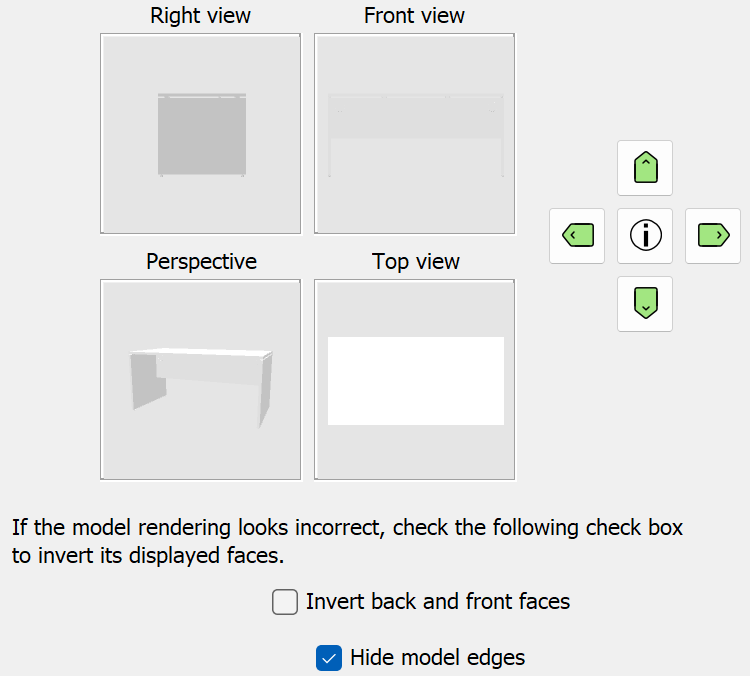Image resolution: width=750 pixels, height=676 pixels.
Task: Click the "Invert back and front faces" label text
Action: pos(438,602)
